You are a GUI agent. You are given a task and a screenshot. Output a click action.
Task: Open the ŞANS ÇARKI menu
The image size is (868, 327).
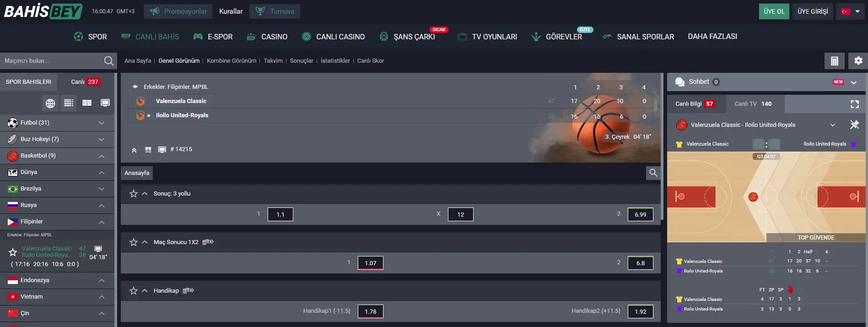[x=407, y=37]
